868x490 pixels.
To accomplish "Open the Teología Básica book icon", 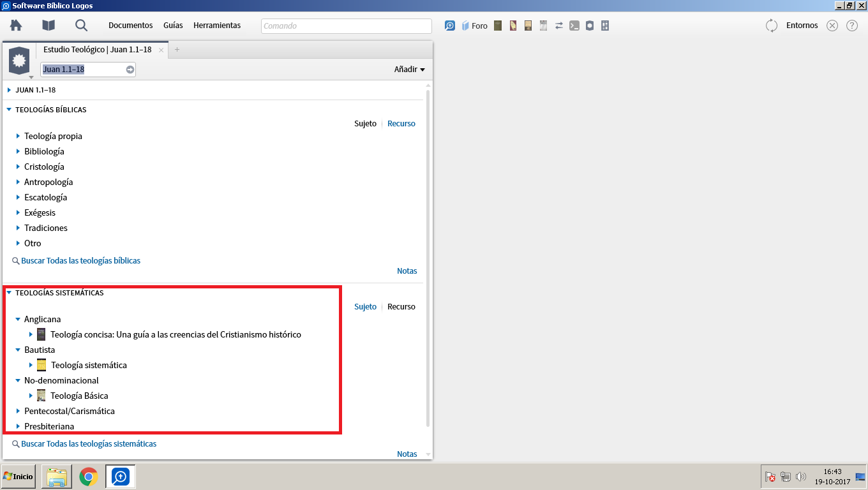I will [41, 396].
